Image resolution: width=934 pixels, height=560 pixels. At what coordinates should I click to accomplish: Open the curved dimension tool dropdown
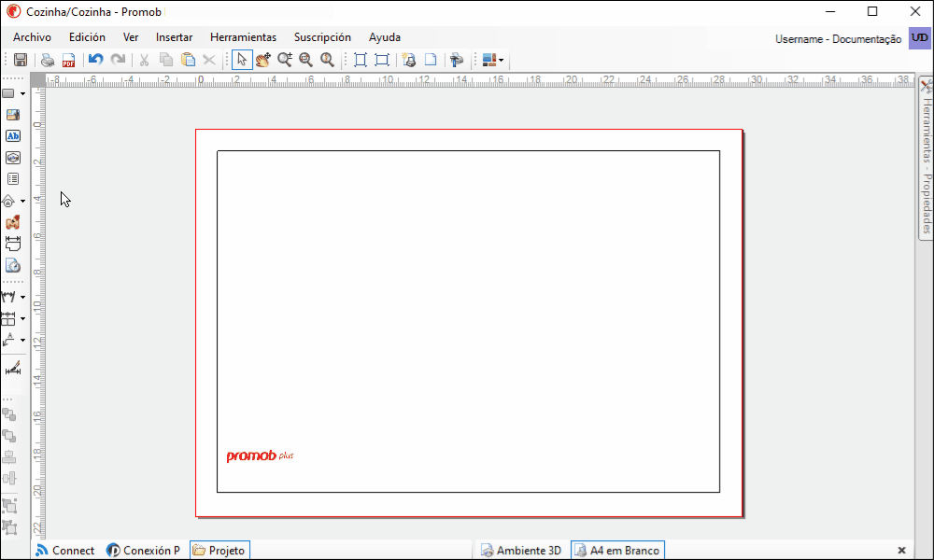[22, 297]
